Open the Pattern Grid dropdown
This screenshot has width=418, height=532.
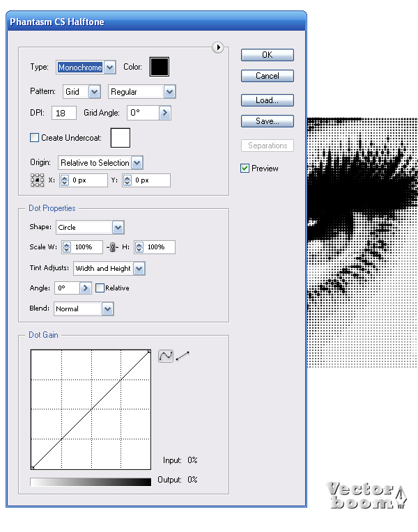click(x=82, y=92)
